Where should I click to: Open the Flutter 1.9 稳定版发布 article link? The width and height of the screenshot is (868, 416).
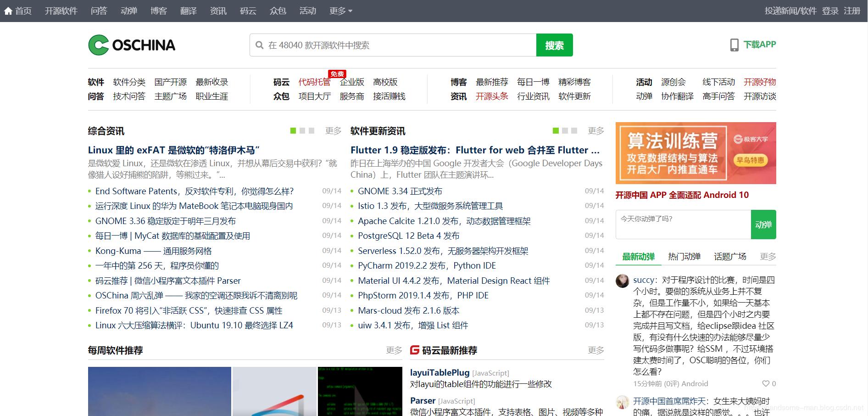(475, 150)
